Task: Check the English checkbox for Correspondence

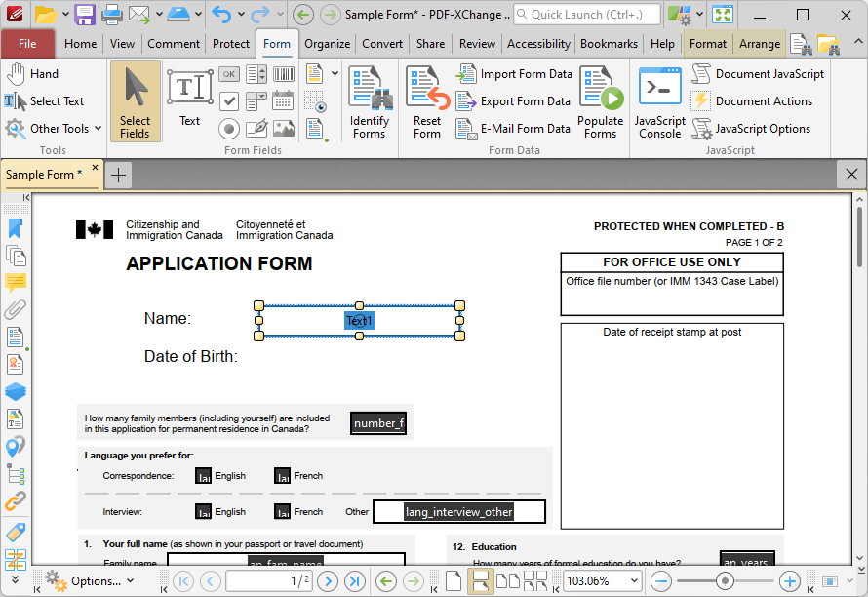Action: point(203,476)
